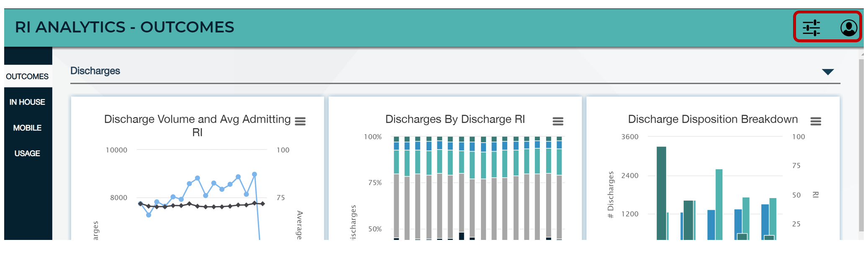Select the MOBILE sidebar tab

(x=27, y=128)
